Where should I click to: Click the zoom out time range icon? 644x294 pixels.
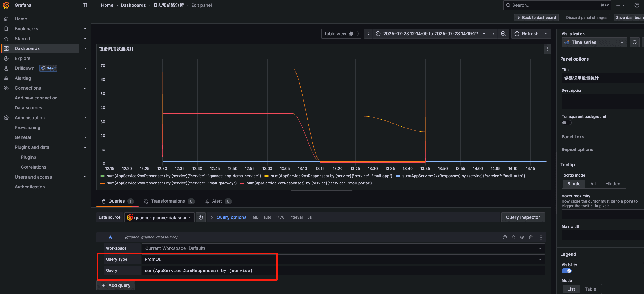tap(503, 34)
